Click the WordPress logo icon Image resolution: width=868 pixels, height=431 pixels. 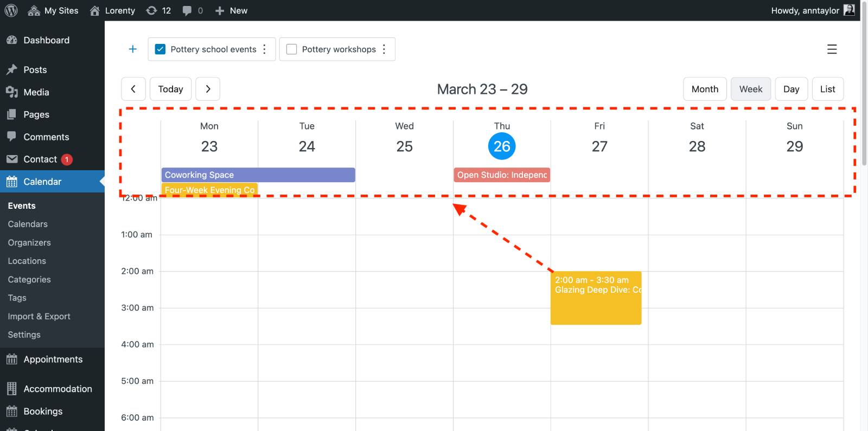pos(11,10)
